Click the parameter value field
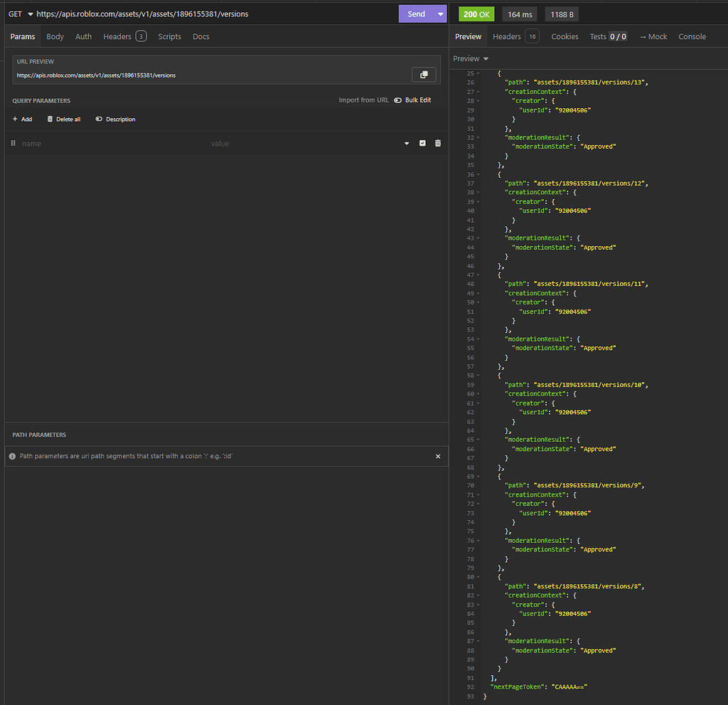 pyautogui.click(x=304, y=144)
